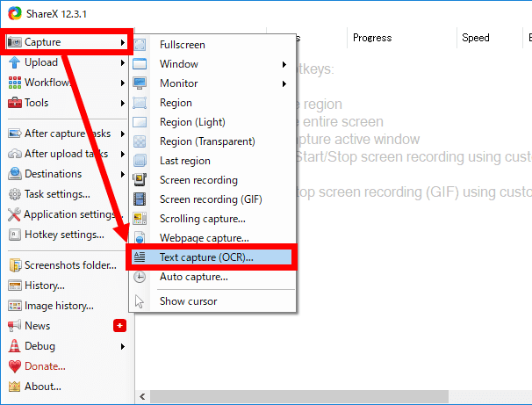Expand the Tools menu arrow
Viewport: 532px width, 405px height.
(x=123, y=103)
